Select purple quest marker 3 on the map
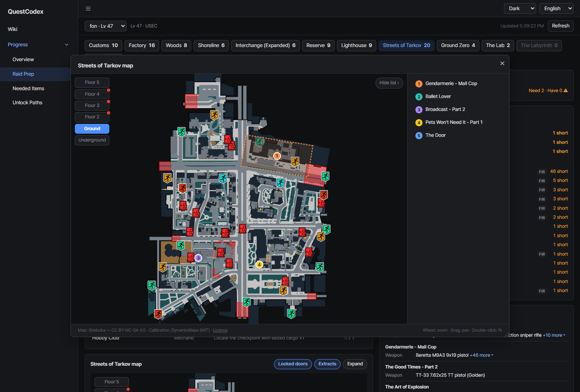 [198, 258]
